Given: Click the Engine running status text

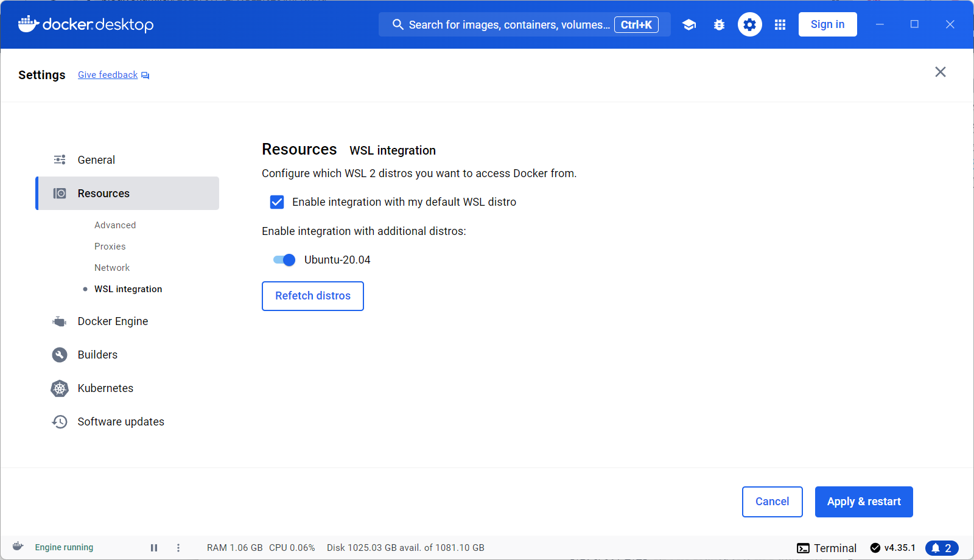Looking at the screenshot, I should click(x=64, y=547).
